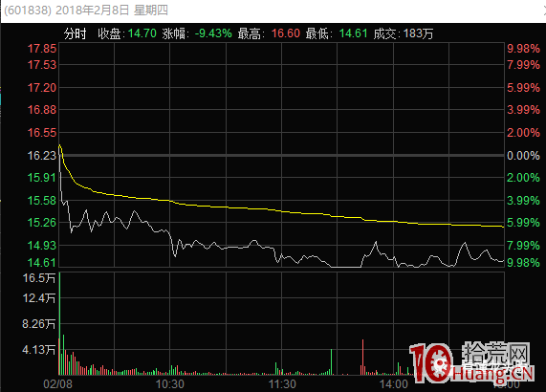Click the 8.26万 volume axis label
Viewport: 546px width, 392px height.
tap(39, 324)
